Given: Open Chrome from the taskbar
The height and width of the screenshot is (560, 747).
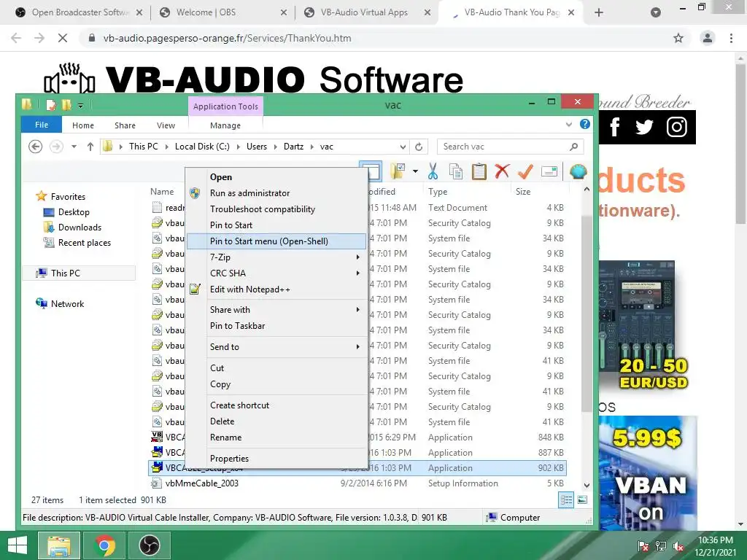Looking at the screenshot, I should click(105, 545).
